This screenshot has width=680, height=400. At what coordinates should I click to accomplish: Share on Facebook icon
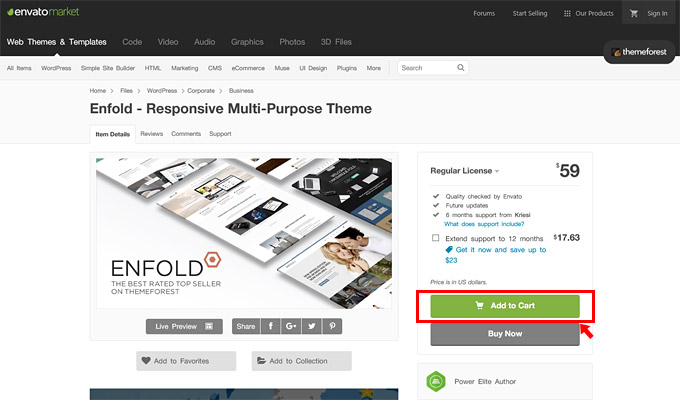tap(271, 326)
